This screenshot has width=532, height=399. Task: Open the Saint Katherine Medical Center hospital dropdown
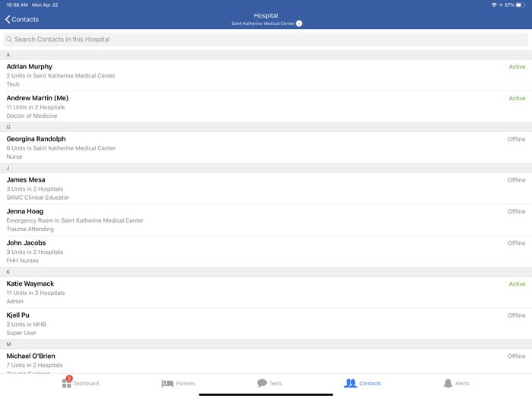(299, 24)
